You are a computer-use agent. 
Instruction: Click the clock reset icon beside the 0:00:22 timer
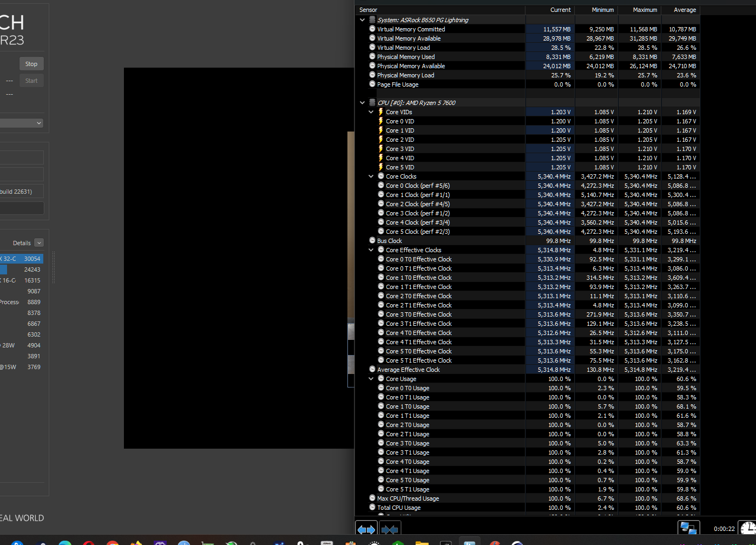click(747, 529)
